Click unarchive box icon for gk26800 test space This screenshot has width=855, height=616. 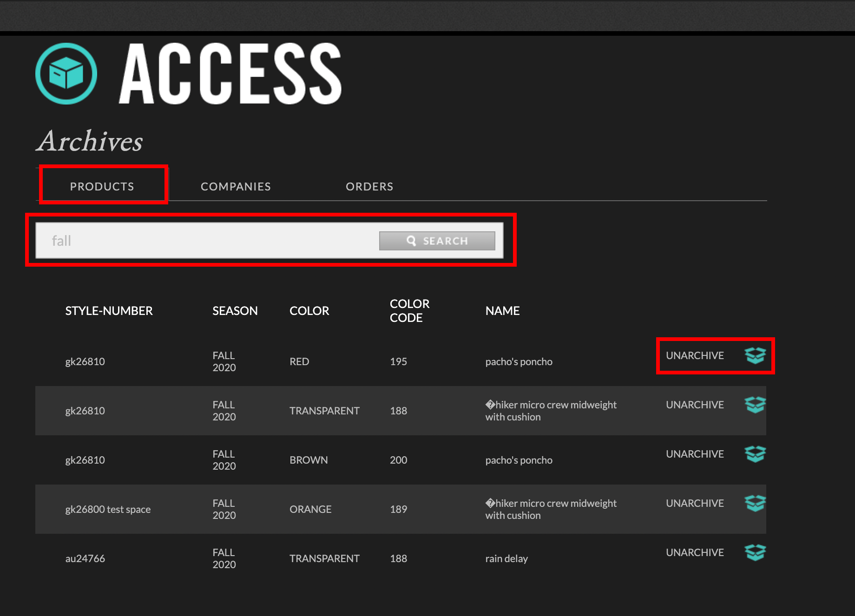[755, 503]
